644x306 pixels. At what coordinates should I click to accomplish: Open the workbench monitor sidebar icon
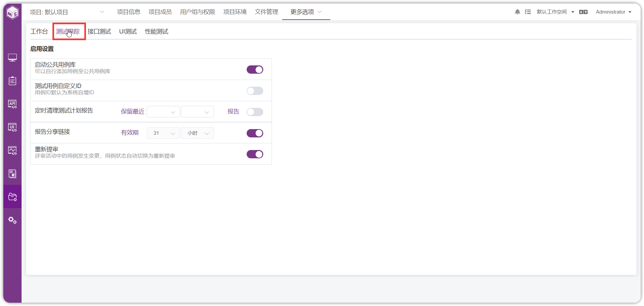point(13,58)
